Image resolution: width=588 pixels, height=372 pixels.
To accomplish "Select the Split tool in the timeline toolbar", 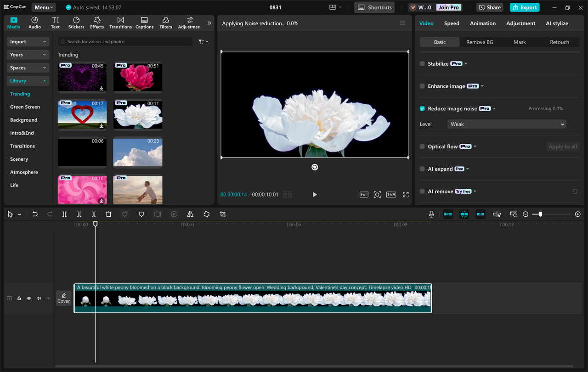I will tap(64, 214).
